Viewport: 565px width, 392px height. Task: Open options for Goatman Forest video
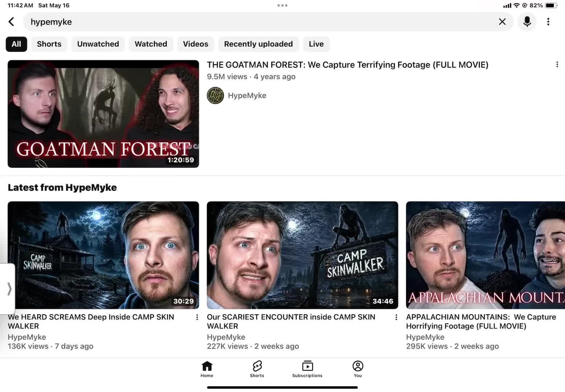pos(557,65)
